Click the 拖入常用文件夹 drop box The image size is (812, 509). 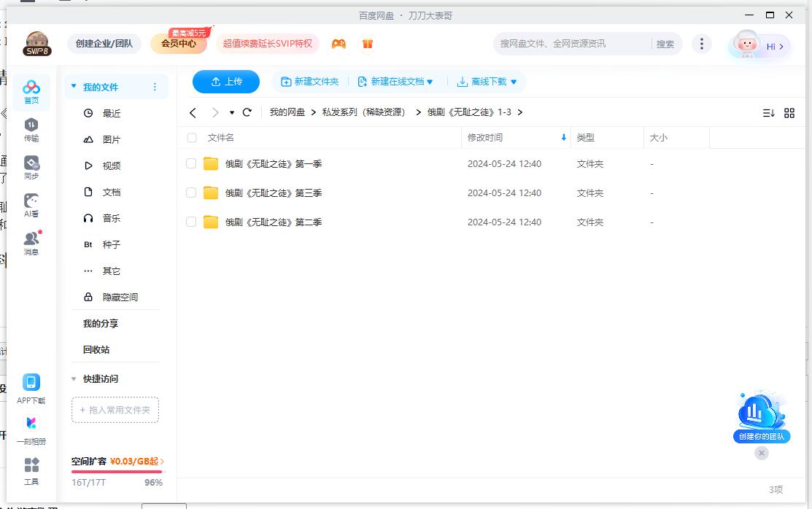point(115,410)
